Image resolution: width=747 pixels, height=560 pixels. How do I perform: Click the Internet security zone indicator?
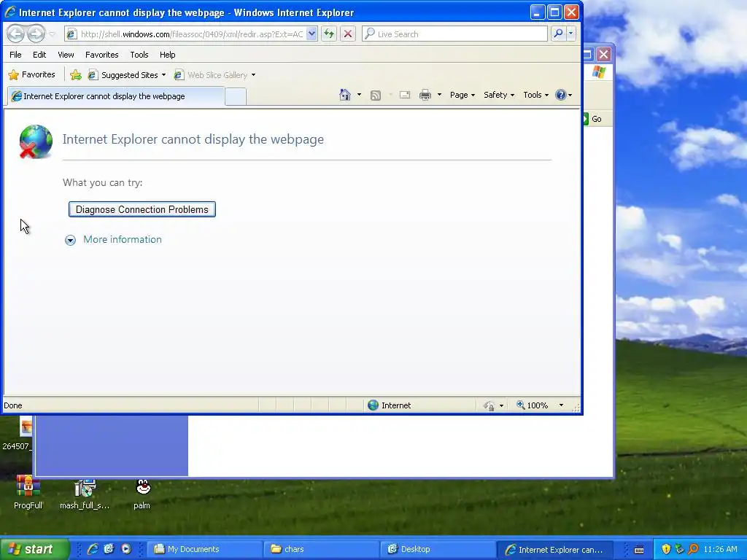pyautogui.click(x=390, y=405)
